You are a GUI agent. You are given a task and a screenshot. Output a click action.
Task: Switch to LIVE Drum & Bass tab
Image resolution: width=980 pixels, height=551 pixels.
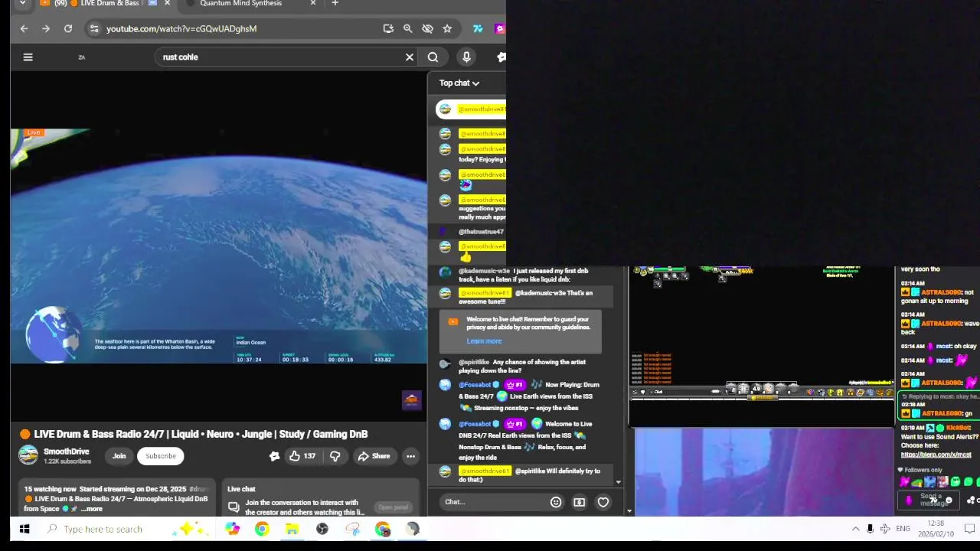tap(104, 3)
